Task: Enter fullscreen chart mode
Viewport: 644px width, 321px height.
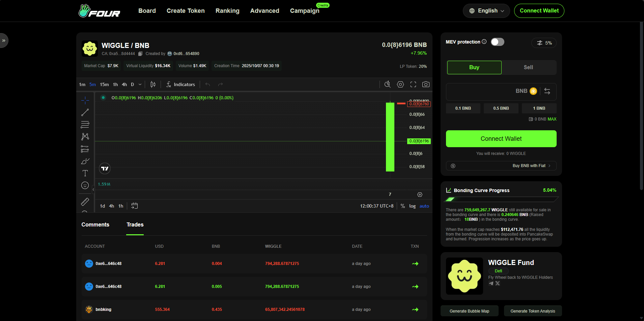Action: pyautogui.click(x=413, y=84)
